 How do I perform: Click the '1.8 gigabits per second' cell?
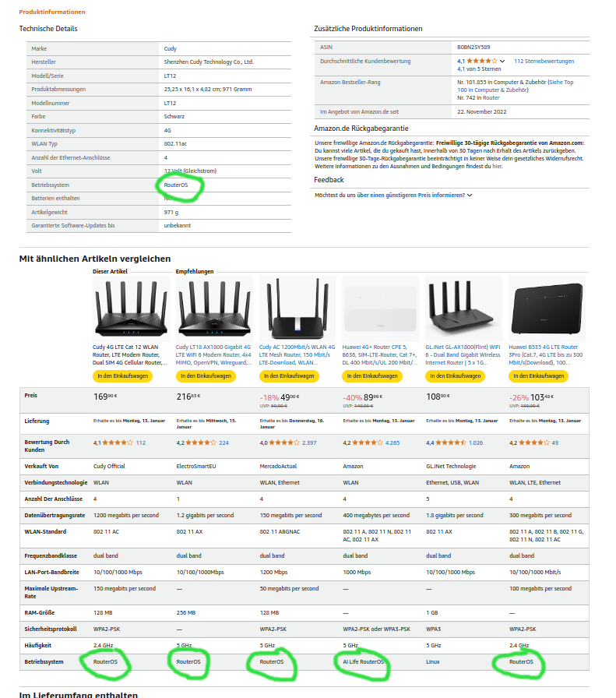[455, 516]
